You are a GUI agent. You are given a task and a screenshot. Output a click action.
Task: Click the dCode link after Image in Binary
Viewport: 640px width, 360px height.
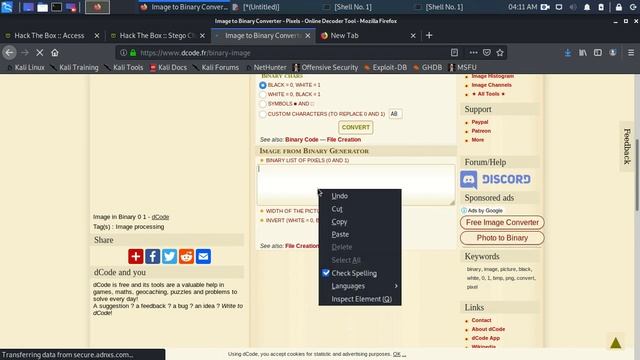(160, 217)
